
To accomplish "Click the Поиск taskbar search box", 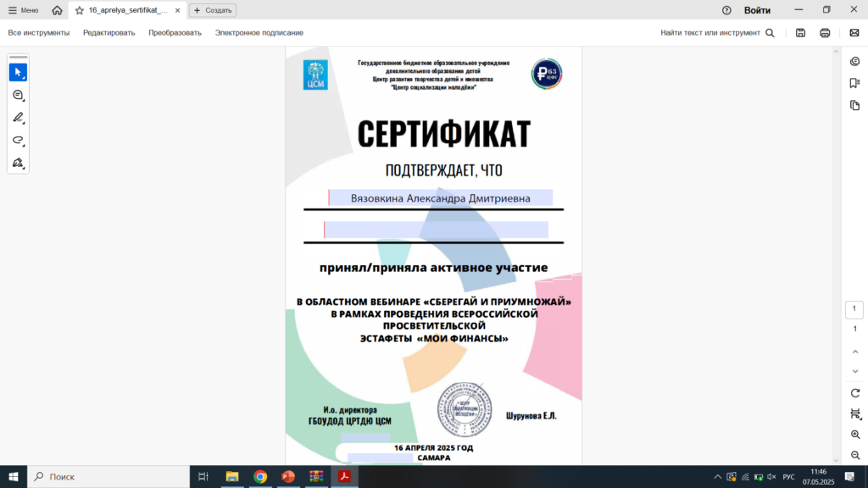I will 108,476.
